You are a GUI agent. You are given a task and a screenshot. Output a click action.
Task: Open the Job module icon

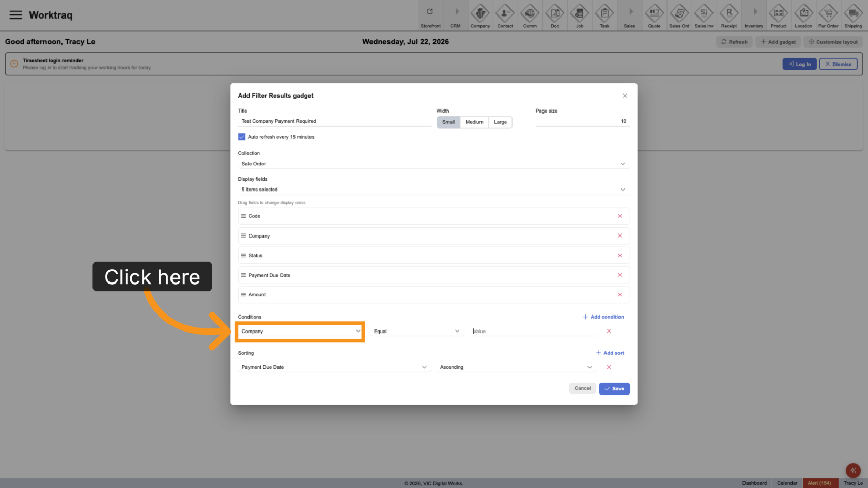pos(579,15)
